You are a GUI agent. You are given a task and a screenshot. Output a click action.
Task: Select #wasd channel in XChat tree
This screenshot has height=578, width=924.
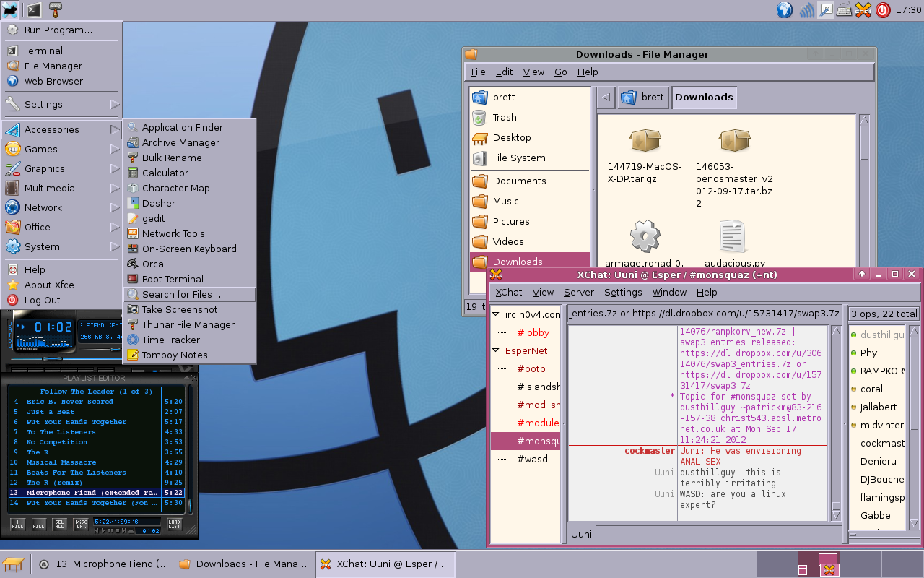(532, 459)
